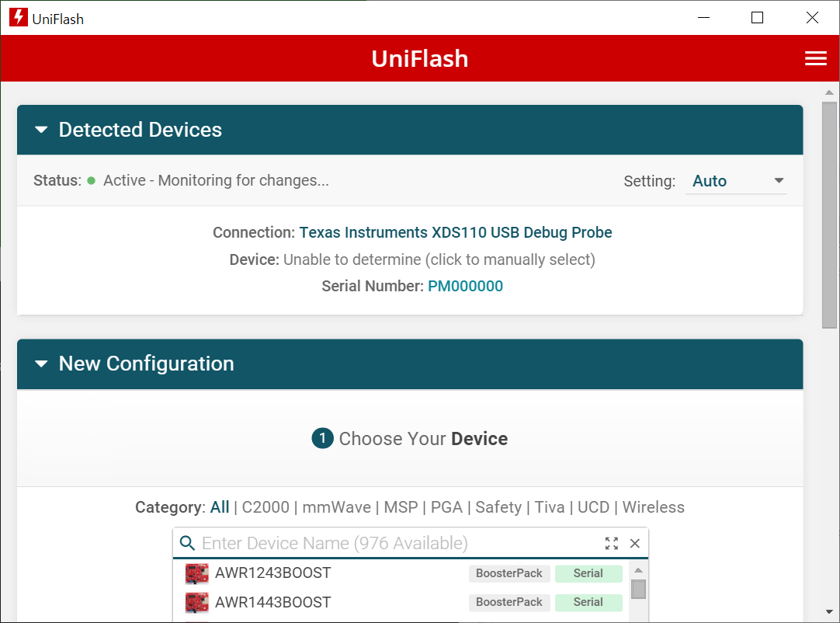Click Active - Monitoring for changes status text

pos(216,181)
